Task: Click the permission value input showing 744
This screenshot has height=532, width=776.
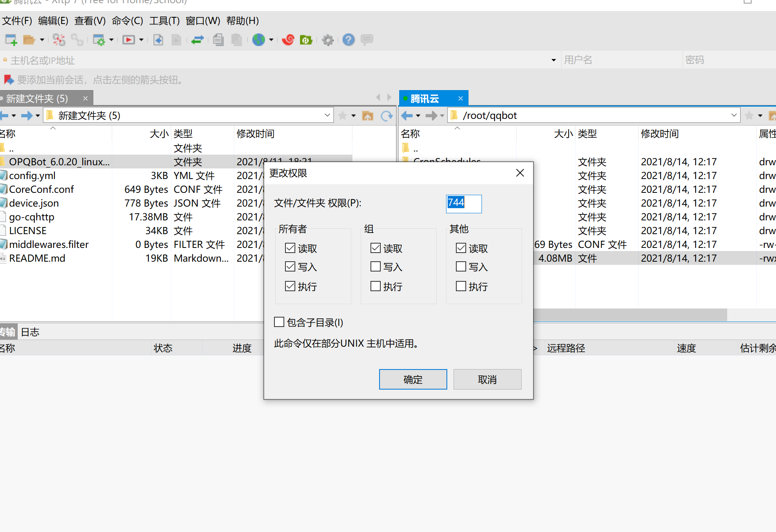Action: point(463,203)
